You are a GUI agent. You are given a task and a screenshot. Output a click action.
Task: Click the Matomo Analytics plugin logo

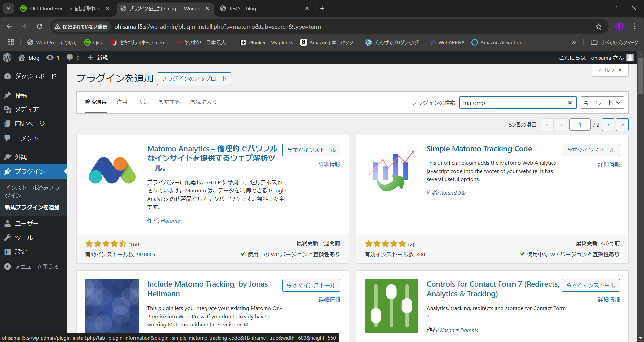(x=112, y=170)
